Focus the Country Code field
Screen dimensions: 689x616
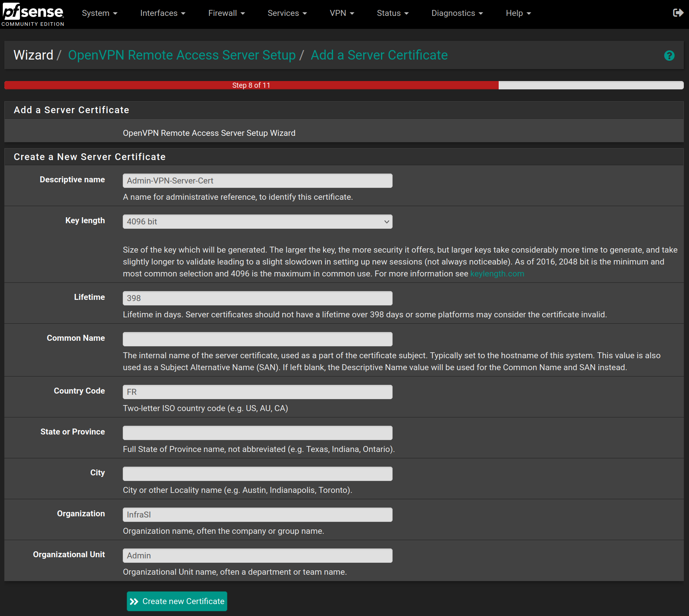[x=257, y=392]
